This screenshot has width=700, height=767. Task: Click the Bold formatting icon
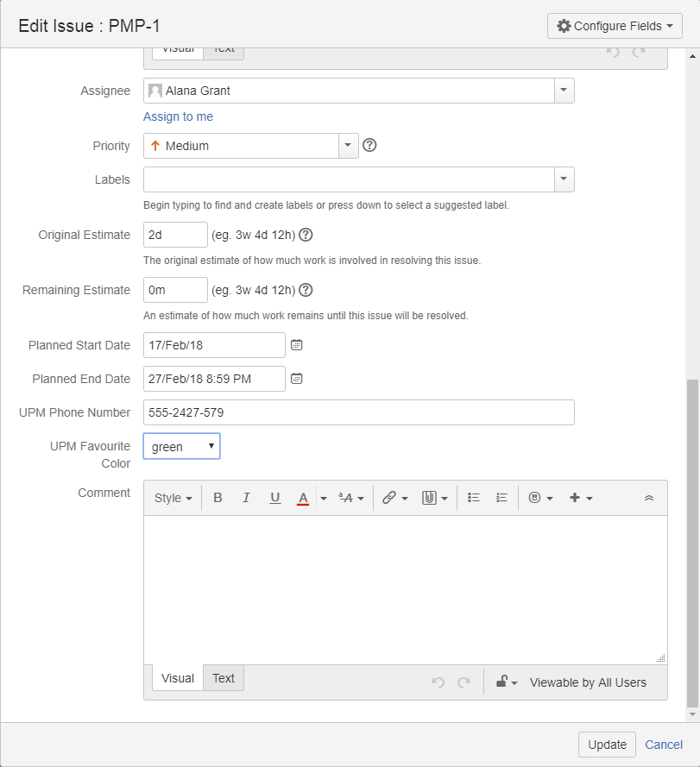[218, 498]
